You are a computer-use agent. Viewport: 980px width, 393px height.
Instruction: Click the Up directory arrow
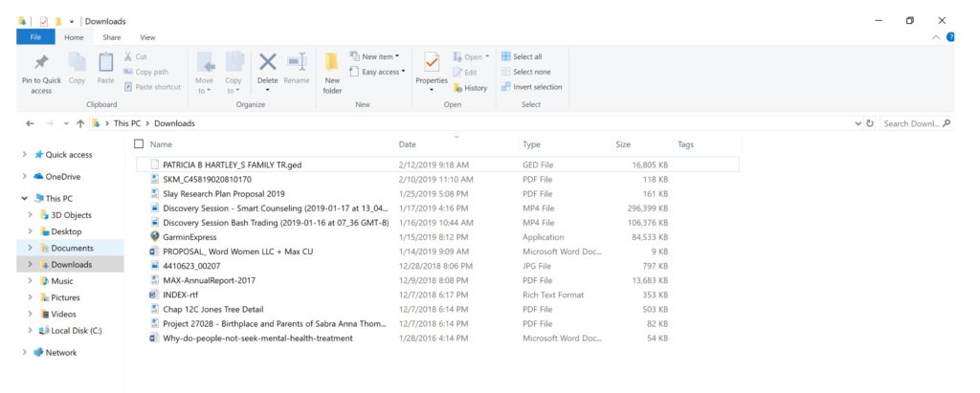tap(80, 123)
